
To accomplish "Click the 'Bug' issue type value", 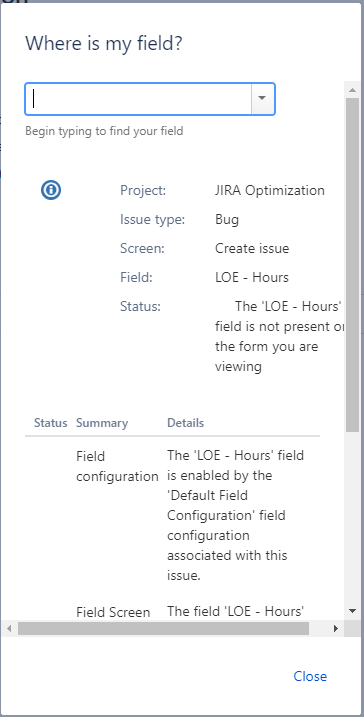I will [227, 219].
